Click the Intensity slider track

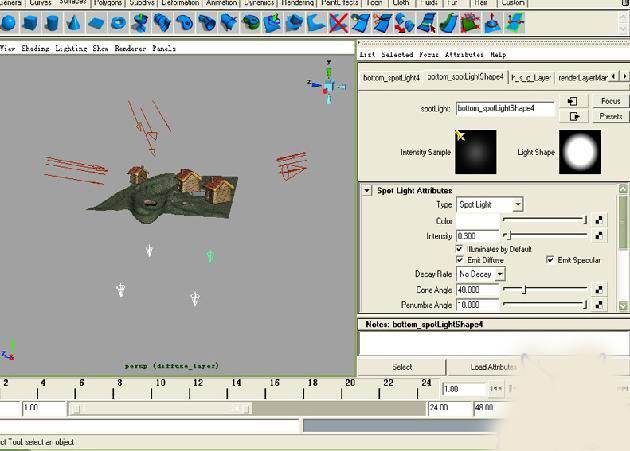545,236
